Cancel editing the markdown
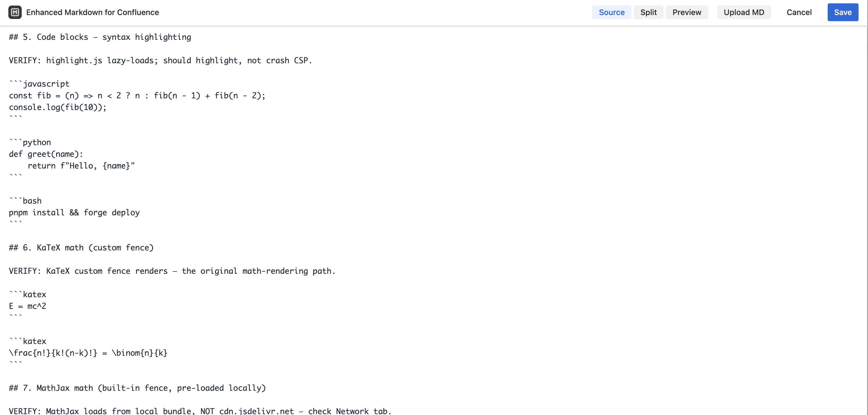 pos(799,12)
